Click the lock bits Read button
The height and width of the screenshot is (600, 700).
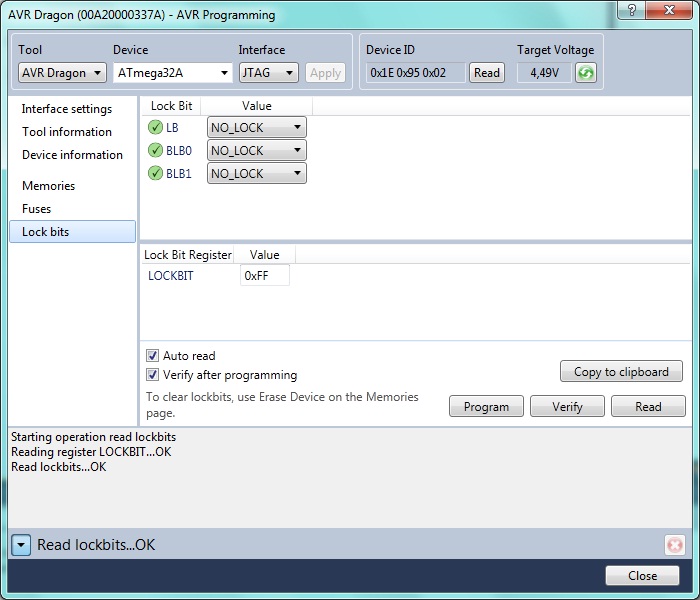pos(648,406)
